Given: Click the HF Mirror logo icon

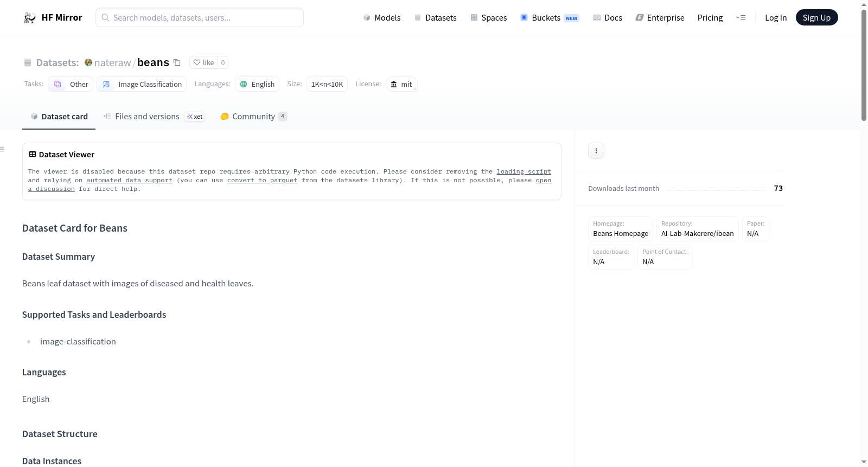Looking at the screenshot, I should [30, 18].
